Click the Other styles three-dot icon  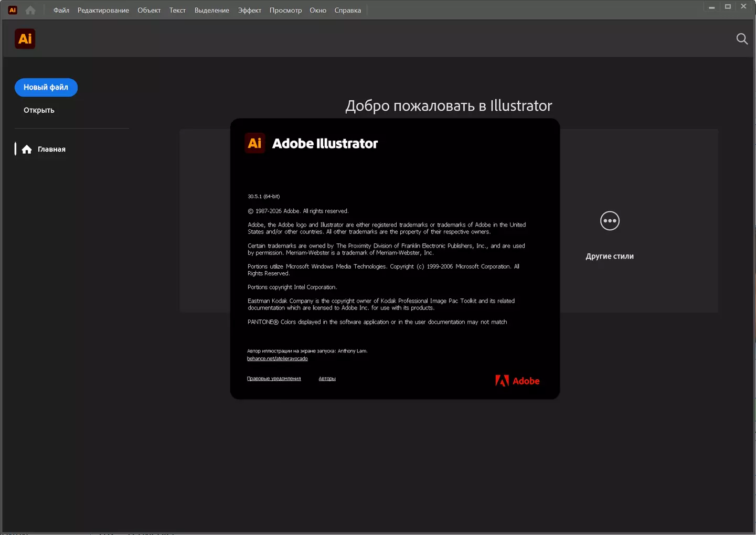click(610, 221)
